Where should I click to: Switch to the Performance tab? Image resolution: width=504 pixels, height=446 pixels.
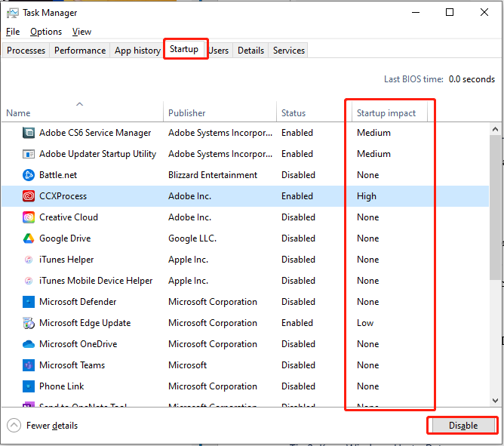click(80, 51)
